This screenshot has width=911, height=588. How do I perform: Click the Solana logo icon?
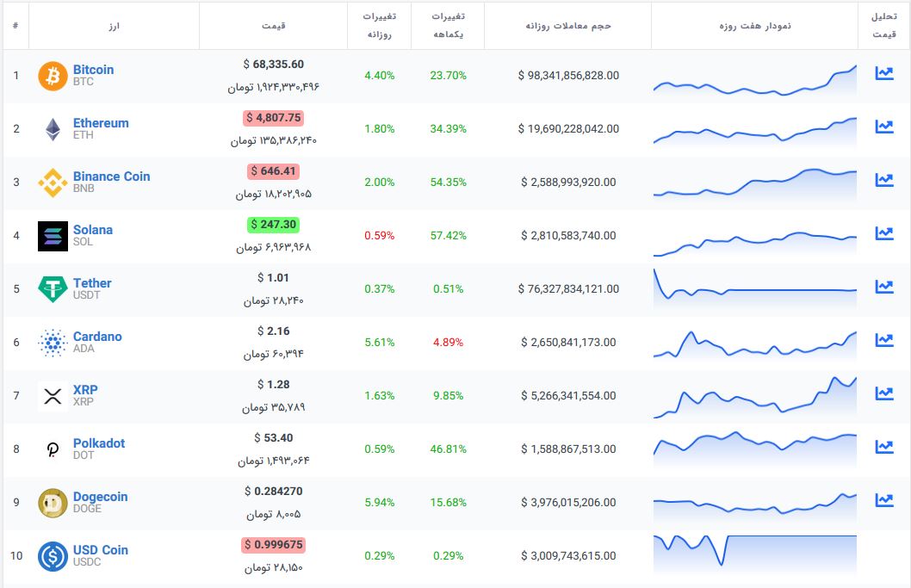53,236
